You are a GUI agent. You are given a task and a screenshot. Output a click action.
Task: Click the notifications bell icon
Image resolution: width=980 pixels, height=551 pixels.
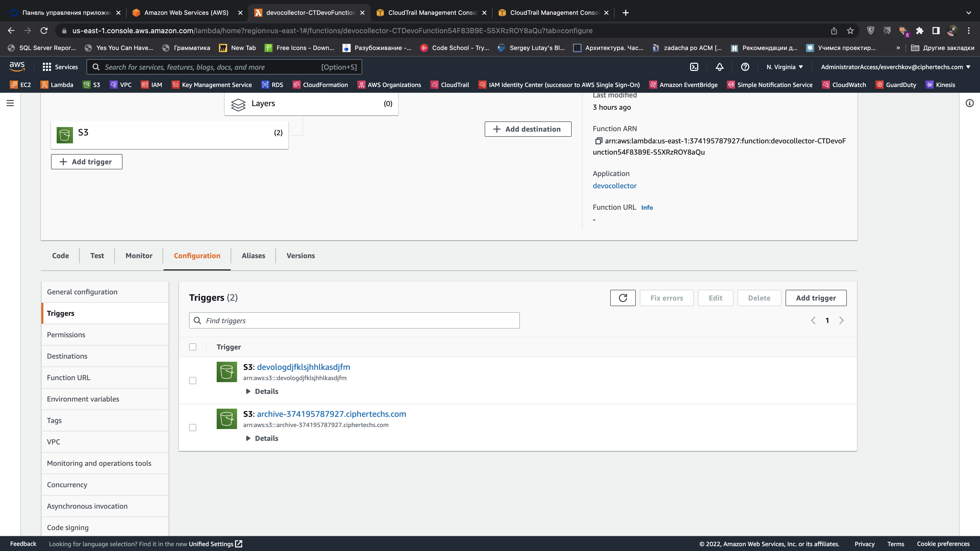pyautogui.click(x=719, y=67)
